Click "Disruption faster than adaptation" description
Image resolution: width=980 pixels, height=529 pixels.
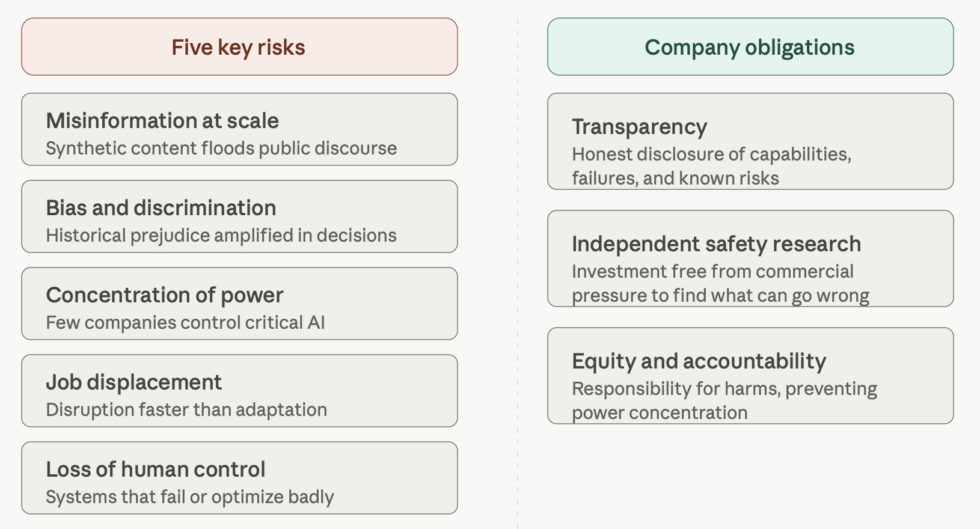[x=186, y=410]
